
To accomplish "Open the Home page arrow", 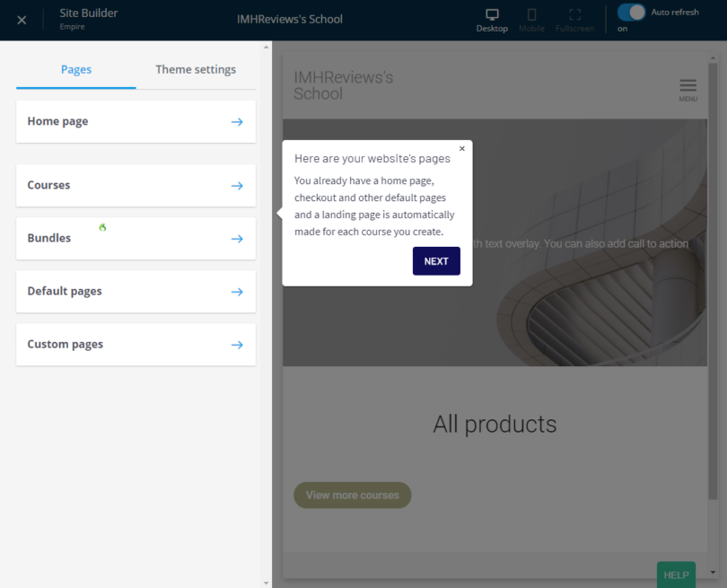I will pos(236,120).
